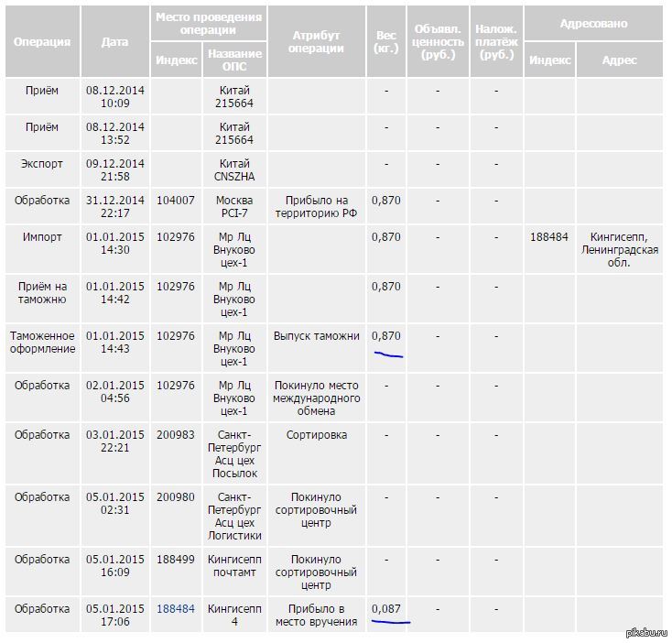Image resolution: width=672 pixels, height=643 pixels.
Task: Select the "Москва PCI-7" office cell
Action: (234, 206)
